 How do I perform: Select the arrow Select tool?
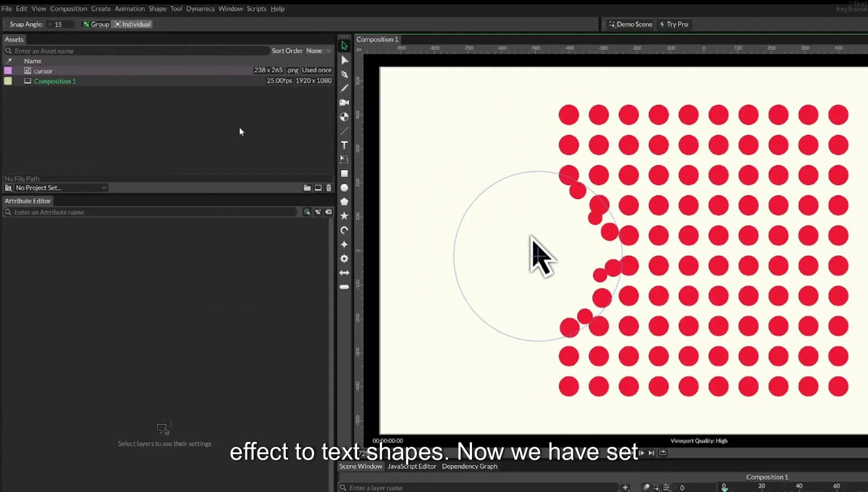point(344,46)
